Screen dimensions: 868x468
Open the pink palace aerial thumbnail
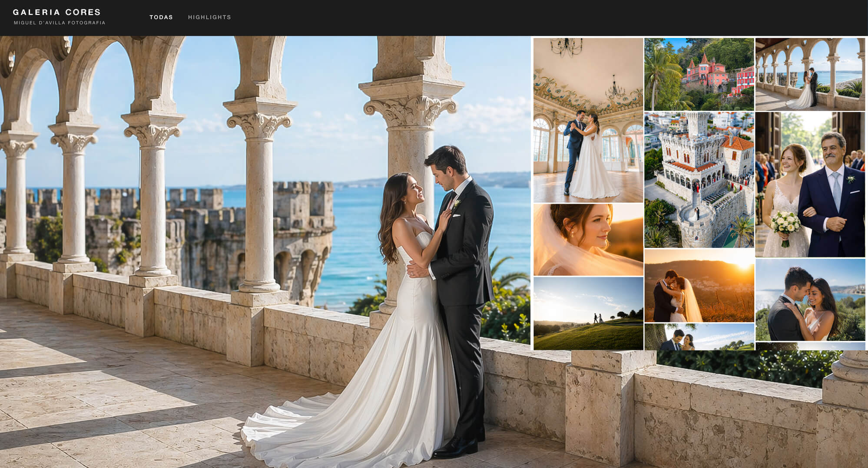point(699,74)
